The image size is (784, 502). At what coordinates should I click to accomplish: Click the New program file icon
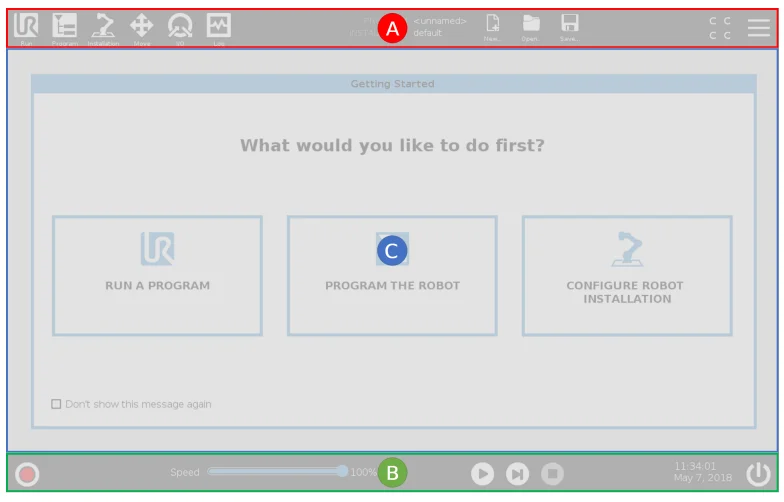click(492, 27)
